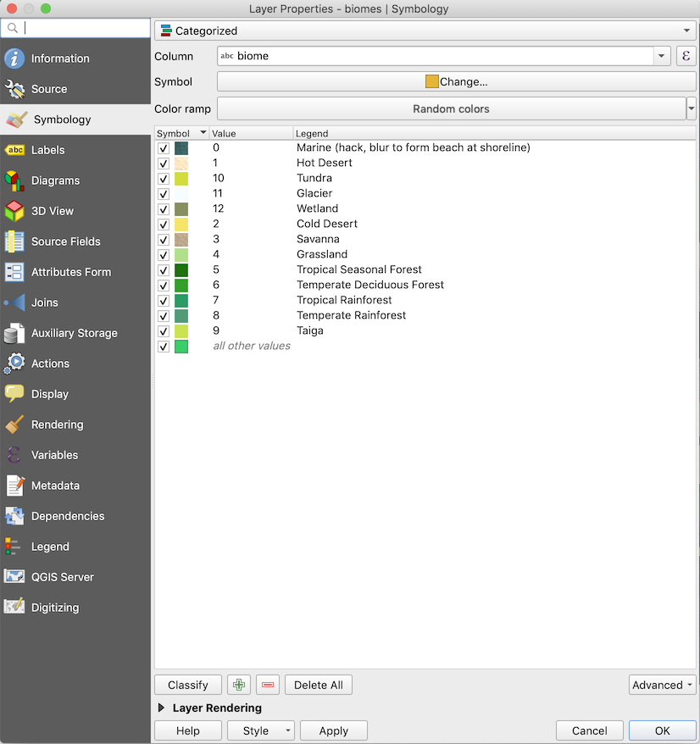The height and width of the screenshot is (744, 700).
Task: Click the Wetland color swatch
Action: pyautogui.click(x=181, y=208)
